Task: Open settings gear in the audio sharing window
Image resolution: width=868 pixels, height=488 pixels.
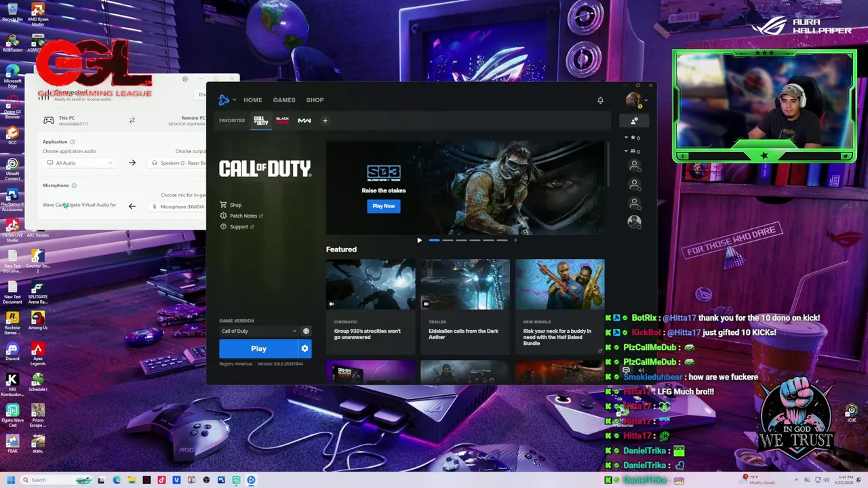Action: tap(185, 79)
